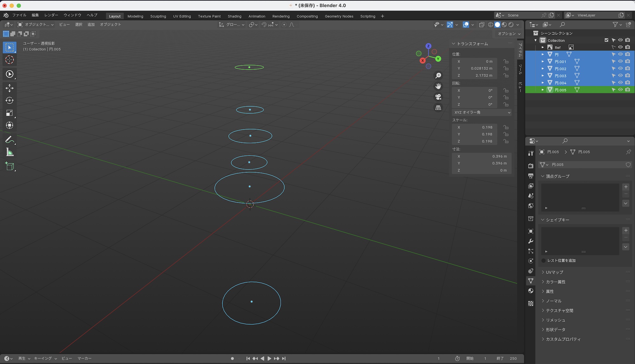Expand the UVマップ panel
This screenshot has width=635, height=364.
[554, 272]
